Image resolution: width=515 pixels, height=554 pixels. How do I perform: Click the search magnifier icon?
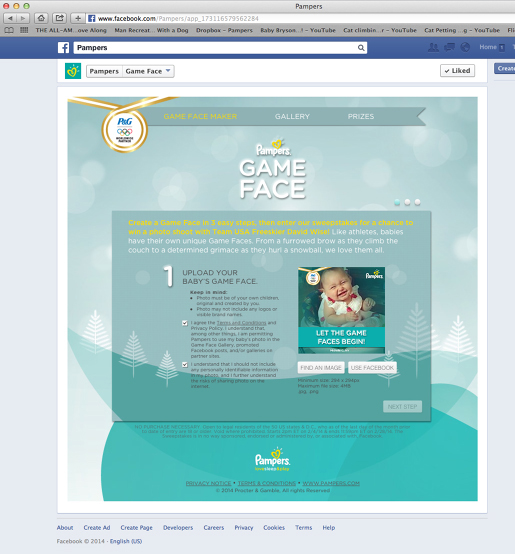click(361, 48)
